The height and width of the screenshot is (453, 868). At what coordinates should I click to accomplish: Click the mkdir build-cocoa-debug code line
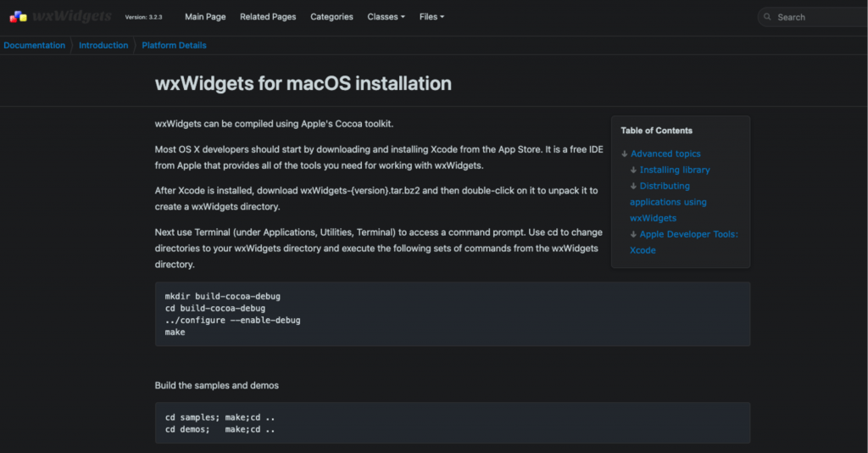223,296
